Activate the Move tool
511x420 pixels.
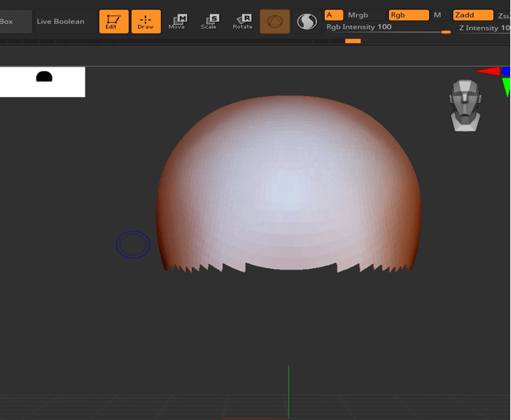click(x=178, y=21)
